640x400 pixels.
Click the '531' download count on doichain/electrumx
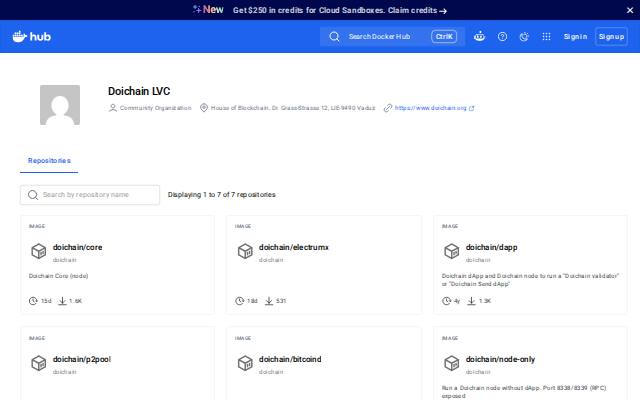(x=281, y=301)
